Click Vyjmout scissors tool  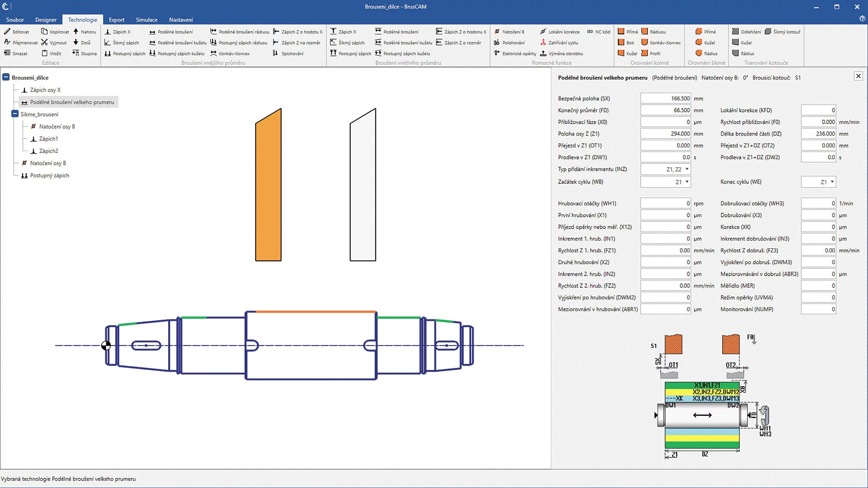(x=54, y=42)
